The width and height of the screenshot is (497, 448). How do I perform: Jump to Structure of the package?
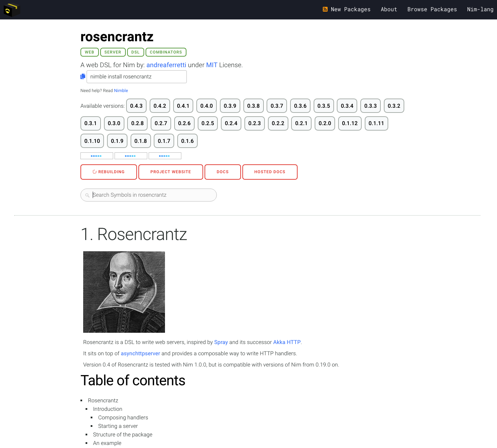point(123,435)
